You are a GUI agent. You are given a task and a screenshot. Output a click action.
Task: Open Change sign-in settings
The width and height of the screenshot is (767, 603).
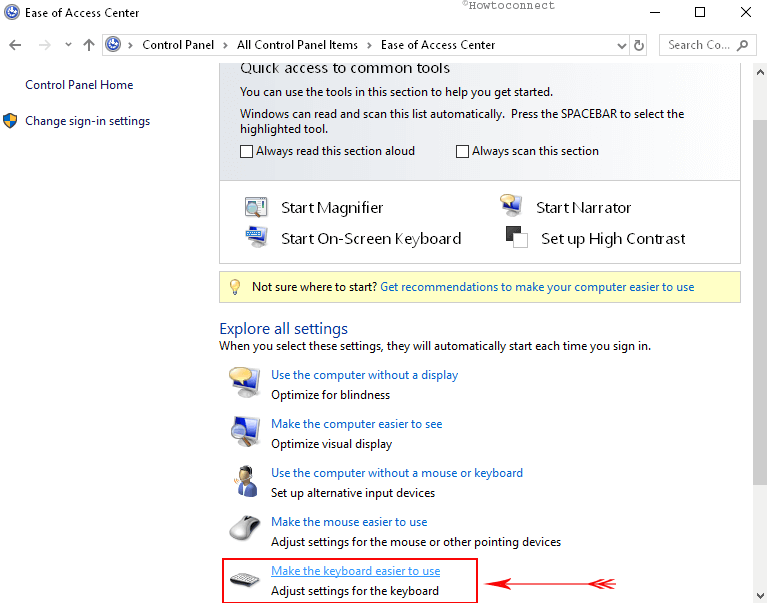point(88,121)
